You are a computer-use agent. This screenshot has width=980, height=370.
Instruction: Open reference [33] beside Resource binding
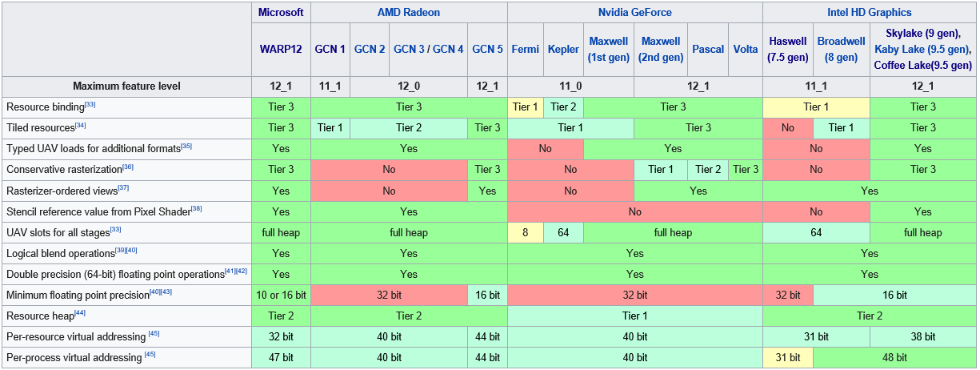click(90, 104)
